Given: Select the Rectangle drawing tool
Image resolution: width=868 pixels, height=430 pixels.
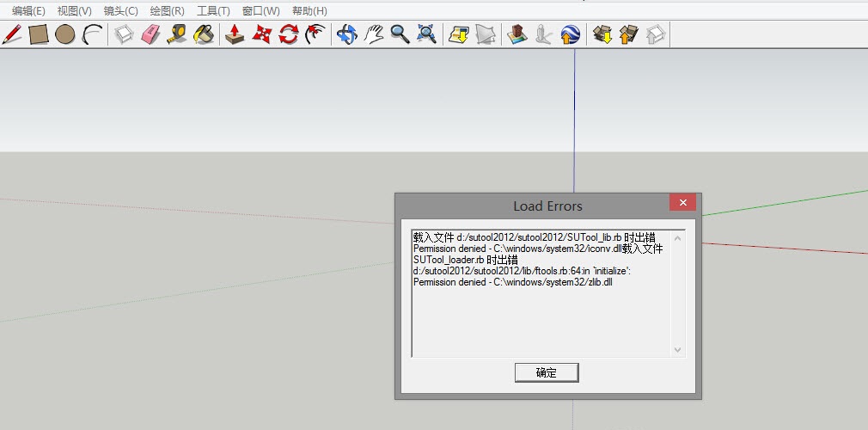Looking at the screenshot, I should (39, 34).
